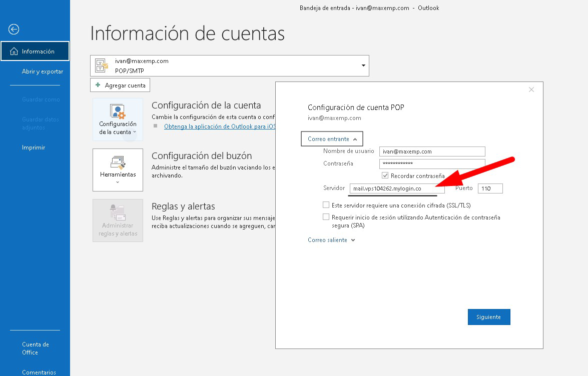This screenshot has height=376, width=588.
Task: Click the Puerto field showing 110
Action: (x=490, y=188)
